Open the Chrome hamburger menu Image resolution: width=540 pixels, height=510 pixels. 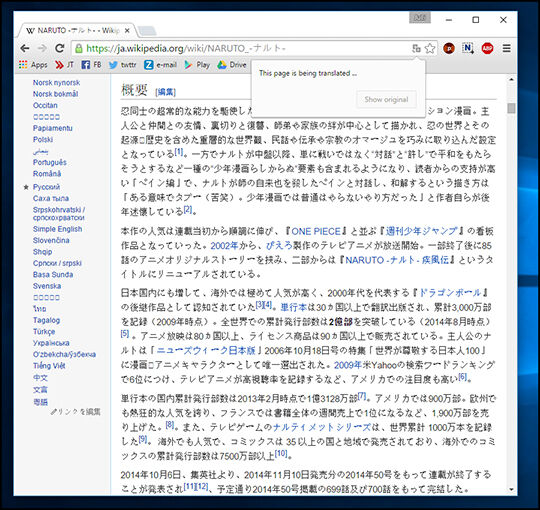pyautogui.click(x=506, y=49)
